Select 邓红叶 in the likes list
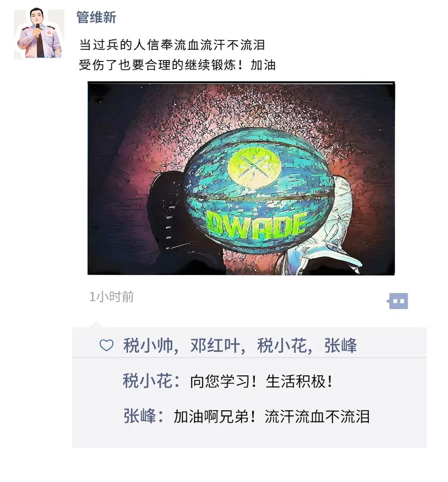 coord(215,345)
